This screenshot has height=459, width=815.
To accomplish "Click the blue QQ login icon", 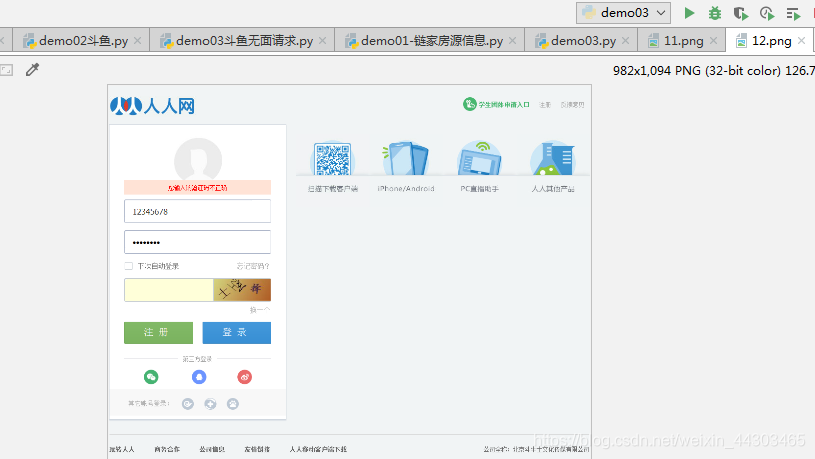I will click(x=199, y=377).
